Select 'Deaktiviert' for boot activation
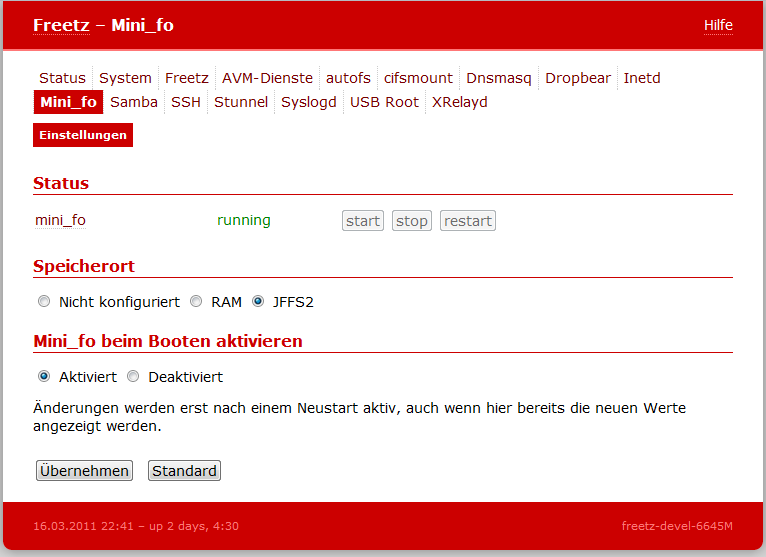 [133, 377]
